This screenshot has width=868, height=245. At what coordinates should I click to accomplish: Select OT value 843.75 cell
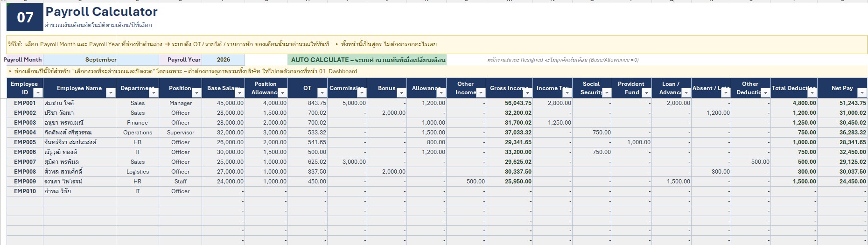pos(308,103)
